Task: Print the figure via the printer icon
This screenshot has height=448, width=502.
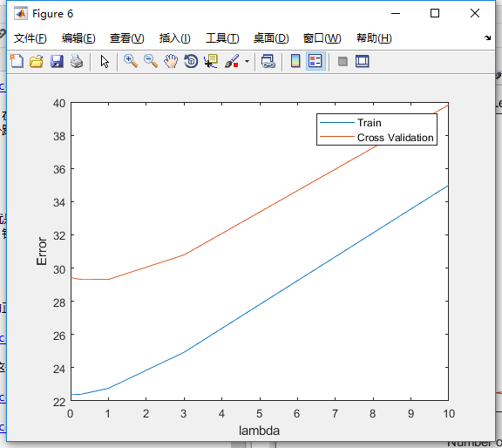Action: coord(77,61)
